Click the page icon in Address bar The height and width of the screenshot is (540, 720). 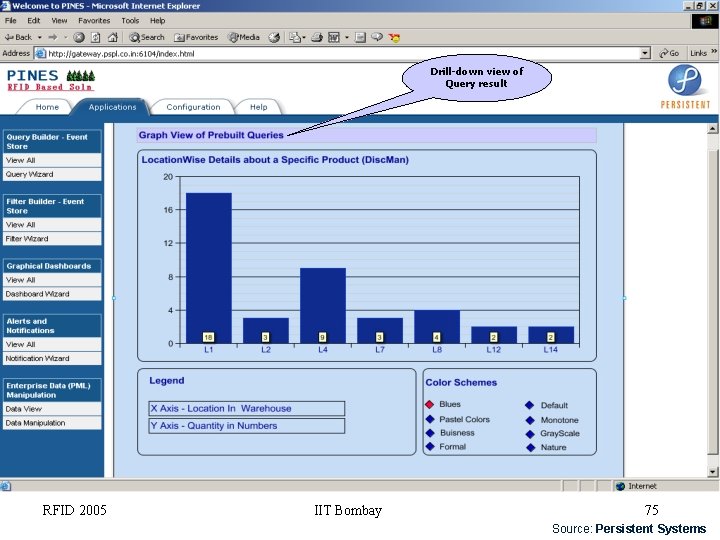(x=40, y=54)
